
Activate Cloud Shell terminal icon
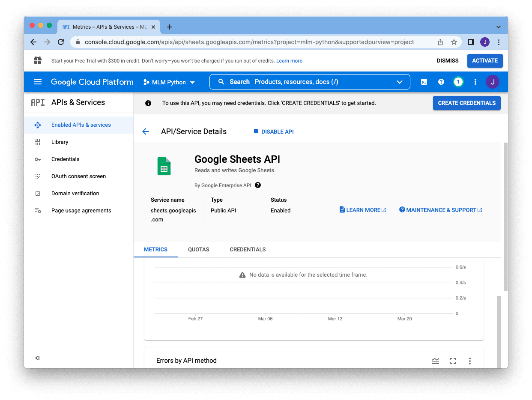(x=424, y=82)
